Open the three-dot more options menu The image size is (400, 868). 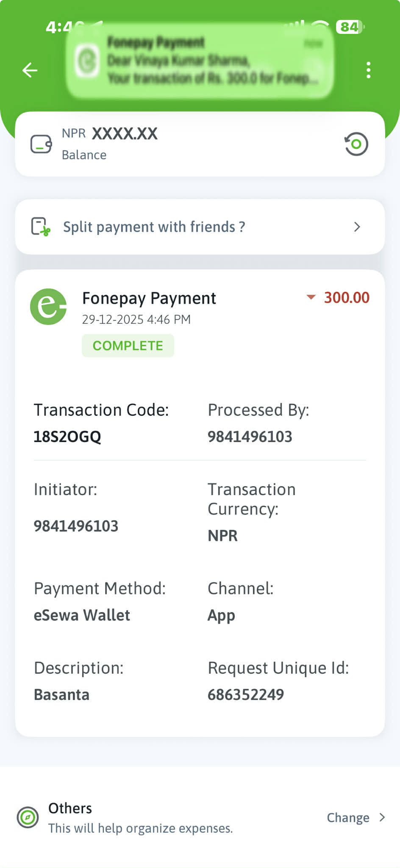point(368,70)
